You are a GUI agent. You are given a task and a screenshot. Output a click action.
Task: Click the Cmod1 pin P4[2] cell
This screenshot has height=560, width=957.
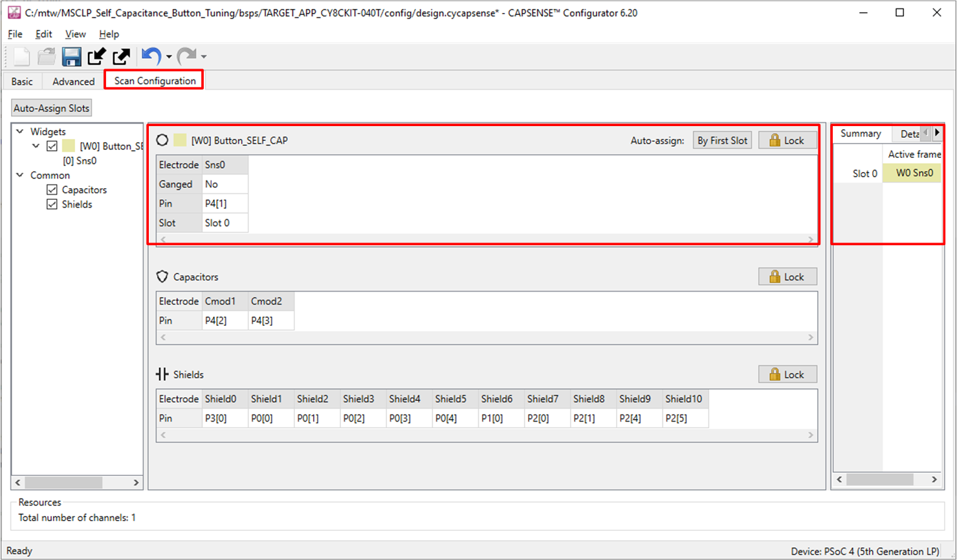pyautogui.click(x=225, y=321)
